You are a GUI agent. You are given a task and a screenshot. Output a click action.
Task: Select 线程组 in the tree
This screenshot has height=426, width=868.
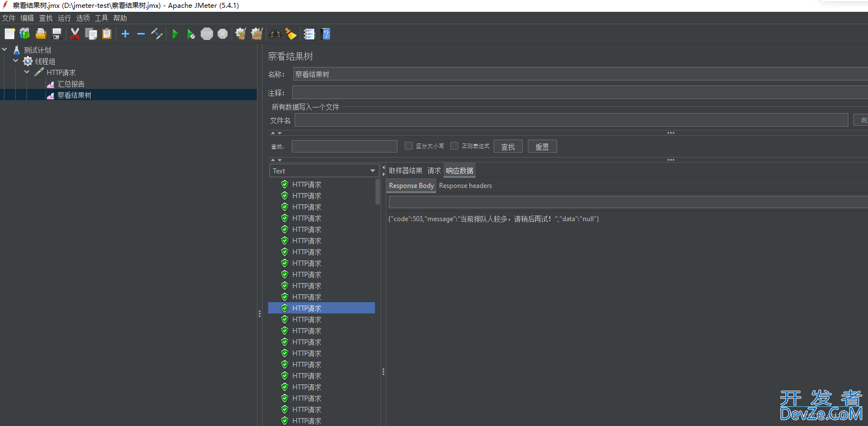click(45, 61)
